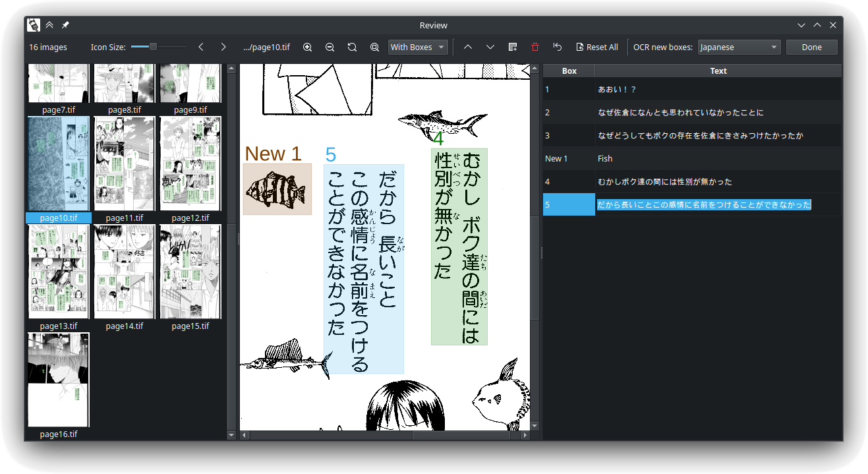This screenshot has height=474, width=868.
Task: Click the reset zoom rotate icon
Action: pos(352,47)
